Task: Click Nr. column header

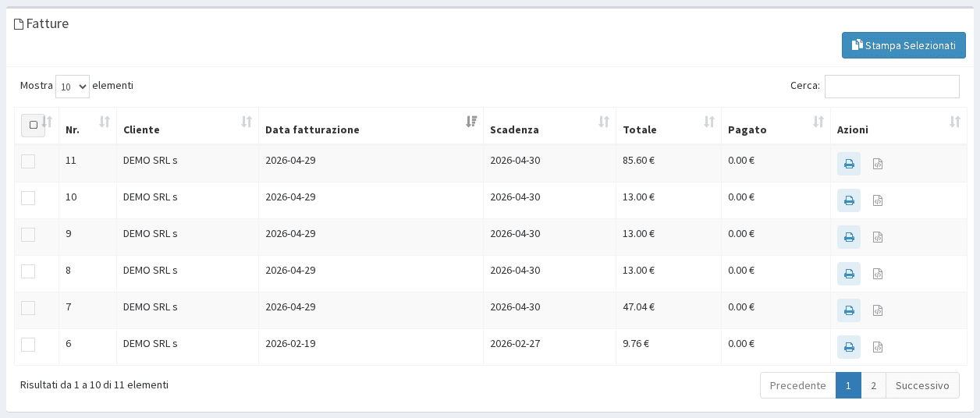Action: 88,126
